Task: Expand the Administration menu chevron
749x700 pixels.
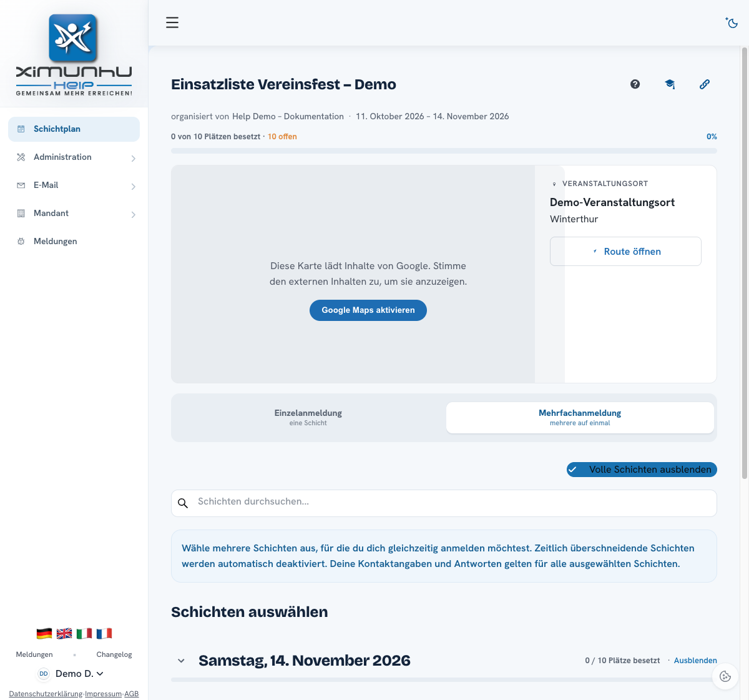Action: coord(133,159)
